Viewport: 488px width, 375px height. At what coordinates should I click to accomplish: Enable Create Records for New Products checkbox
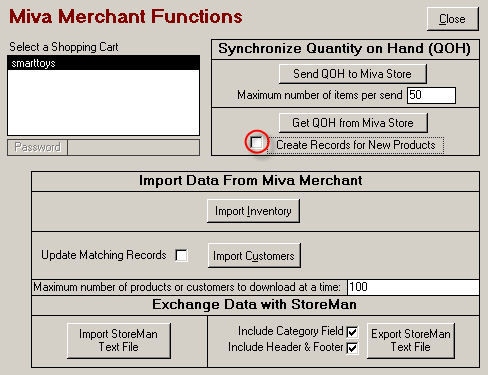click(x=257, y=142)
